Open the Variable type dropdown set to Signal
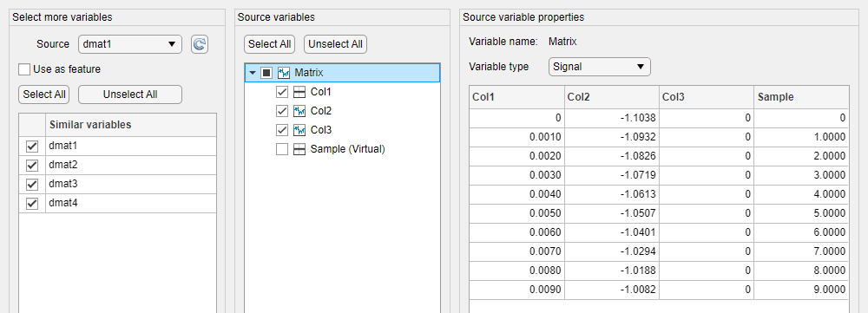 click(600, 67)
